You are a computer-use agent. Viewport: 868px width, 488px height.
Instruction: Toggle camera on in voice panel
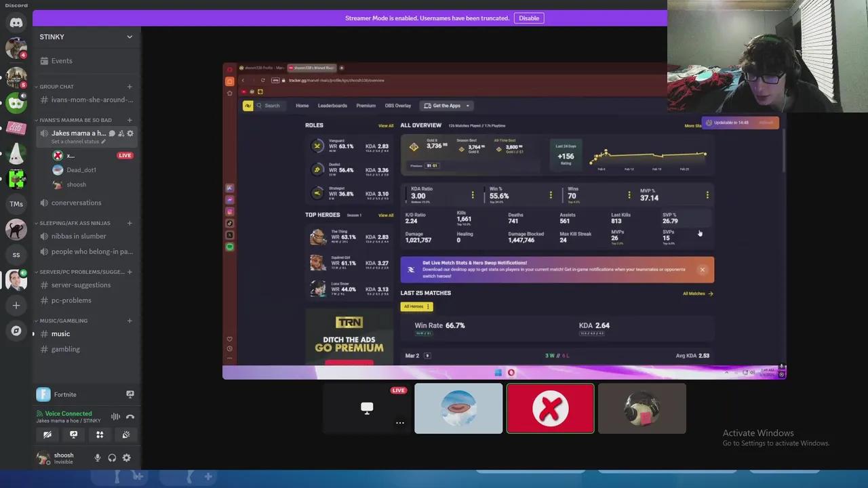[47, 434]
